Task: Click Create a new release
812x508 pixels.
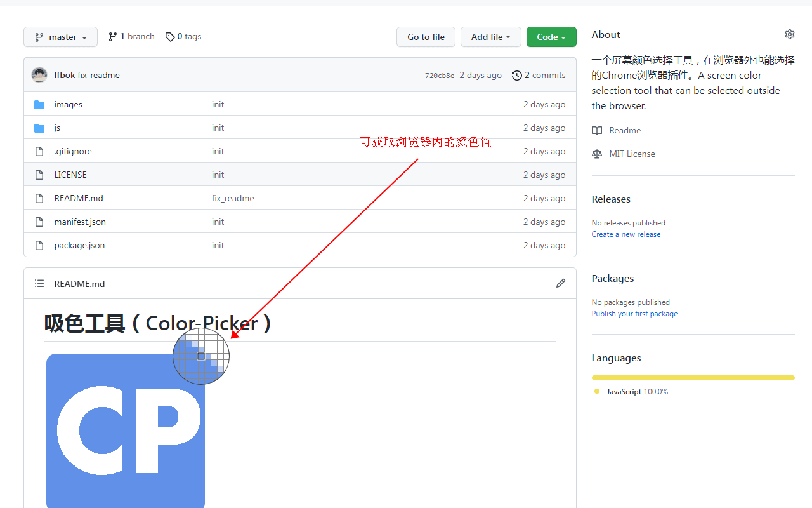Action: [x=626, y=234]
